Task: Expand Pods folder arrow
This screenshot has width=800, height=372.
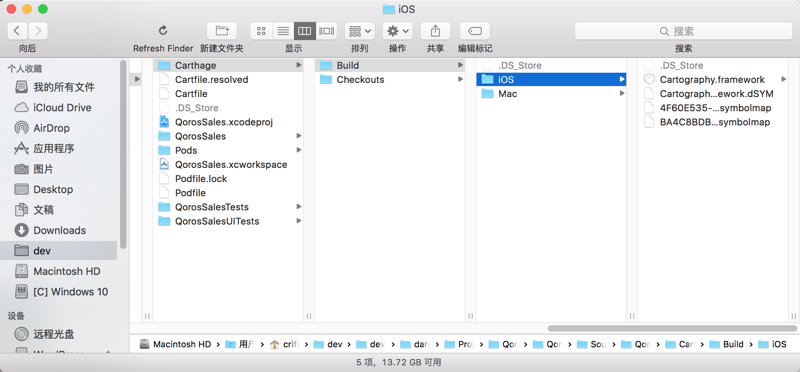Action: pyautogui.click(x=298, y=151)
